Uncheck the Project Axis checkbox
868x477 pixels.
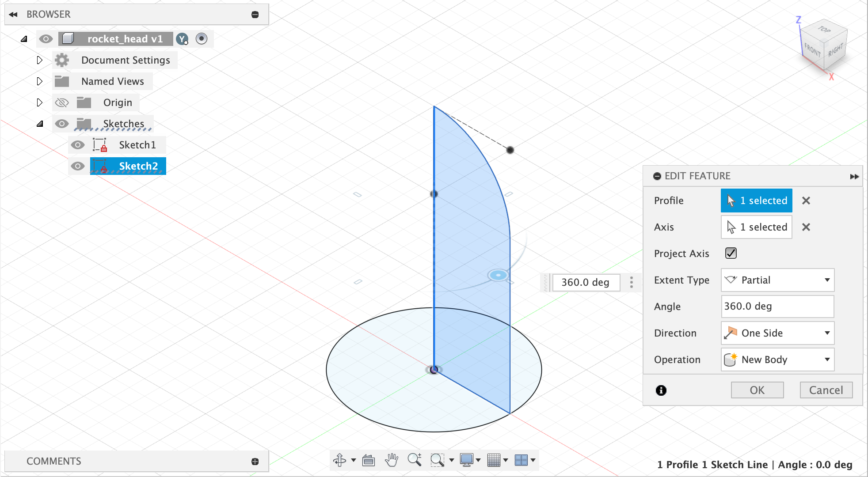731,253
